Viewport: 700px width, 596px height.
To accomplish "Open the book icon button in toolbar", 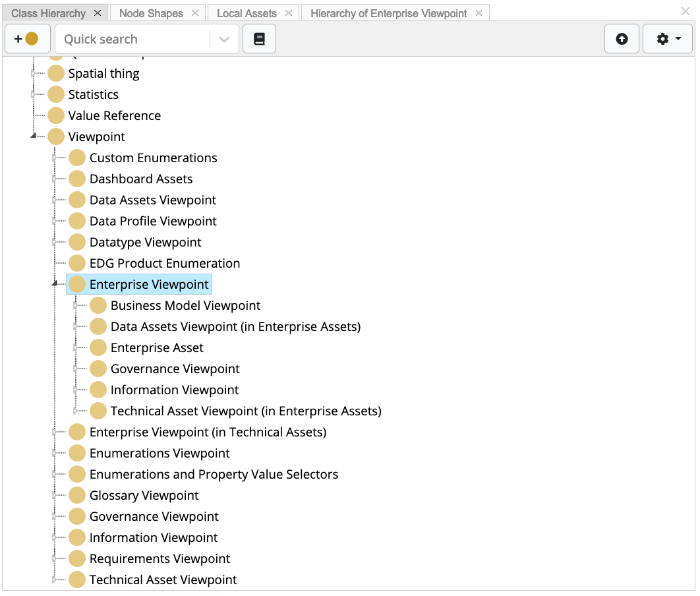I will pos(259,39).
